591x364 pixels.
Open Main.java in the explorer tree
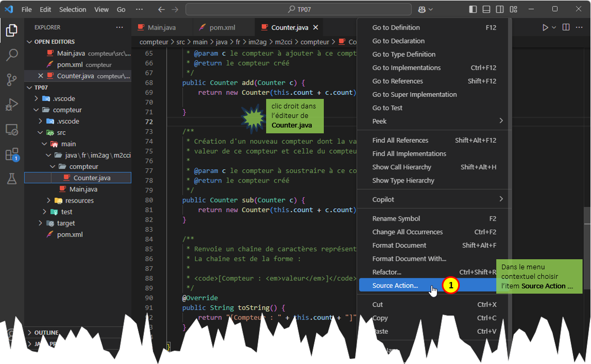click(83, 189)
